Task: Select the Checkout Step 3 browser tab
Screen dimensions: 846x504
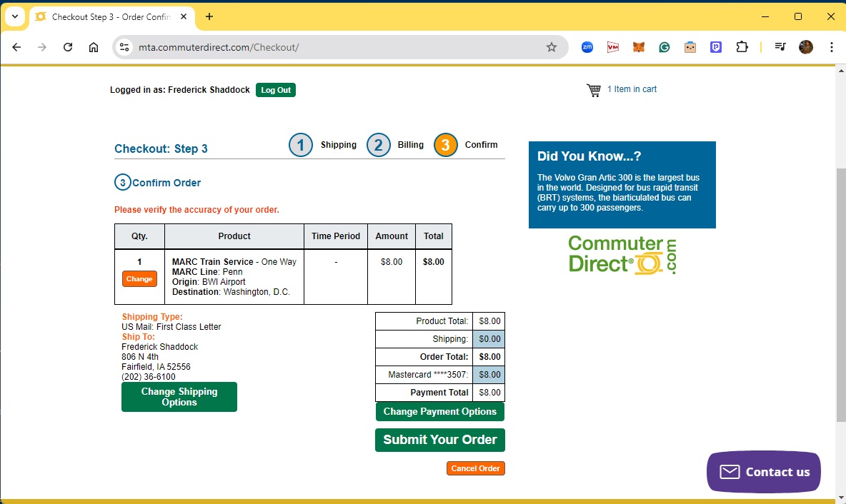Action: coord(111,16)
